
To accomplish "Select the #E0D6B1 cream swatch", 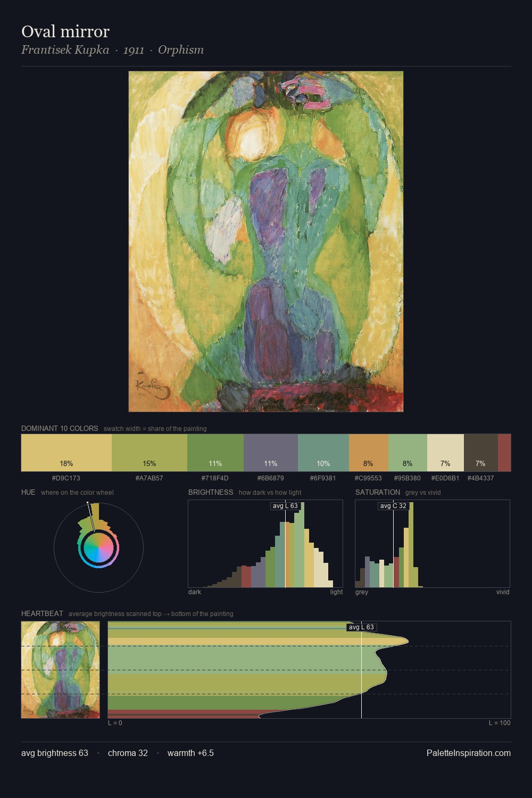I will (x=445, y=453).
